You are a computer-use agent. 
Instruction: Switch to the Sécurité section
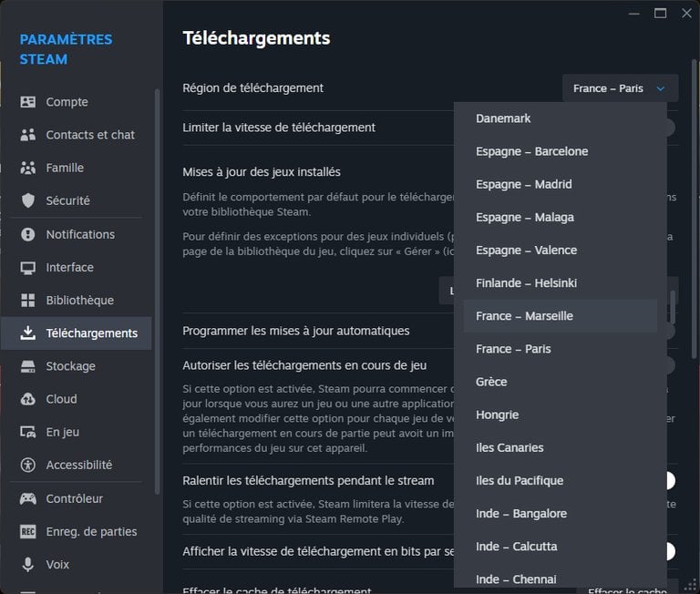click(76, 200)
